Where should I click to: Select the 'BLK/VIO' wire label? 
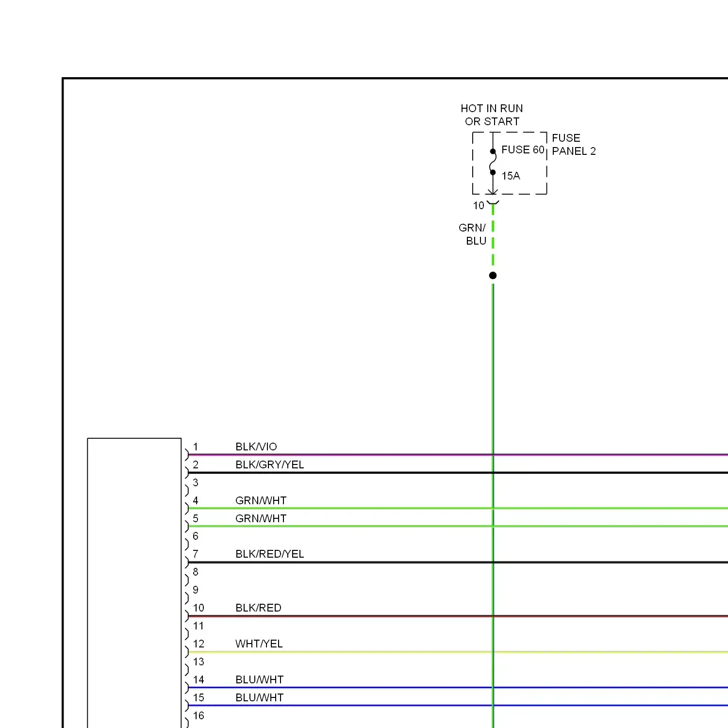(256, 447)
